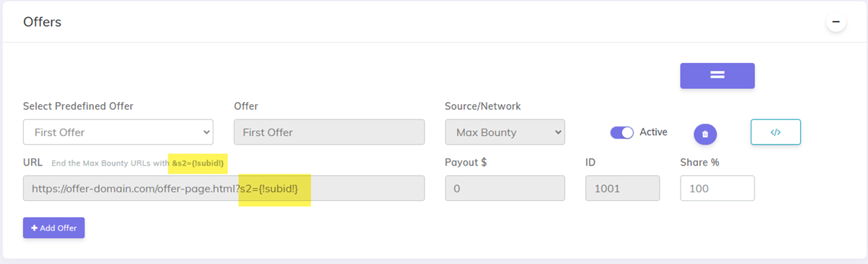Click the highlighted &s2={!subid!} hint text
868x264 pixels.
coord(199,163)
